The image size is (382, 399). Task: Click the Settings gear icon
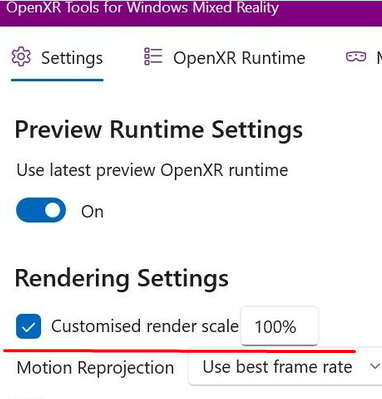pos(21,57)
